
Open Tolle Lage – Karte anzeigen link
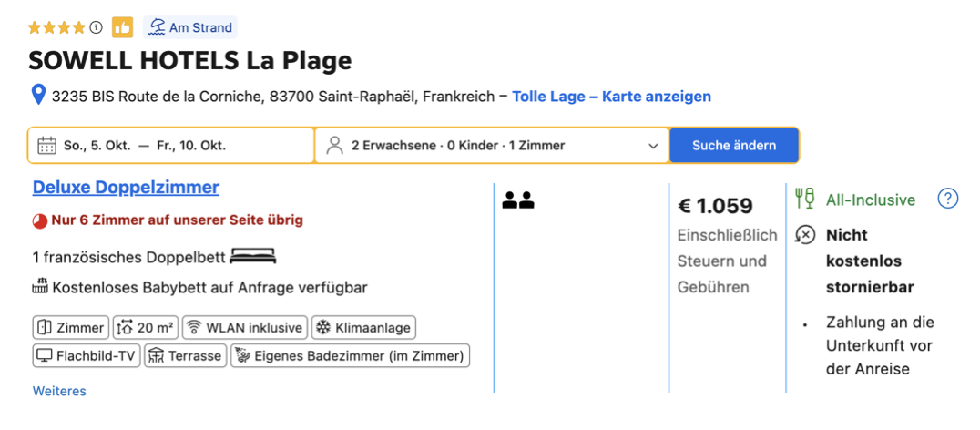point(611,97)
